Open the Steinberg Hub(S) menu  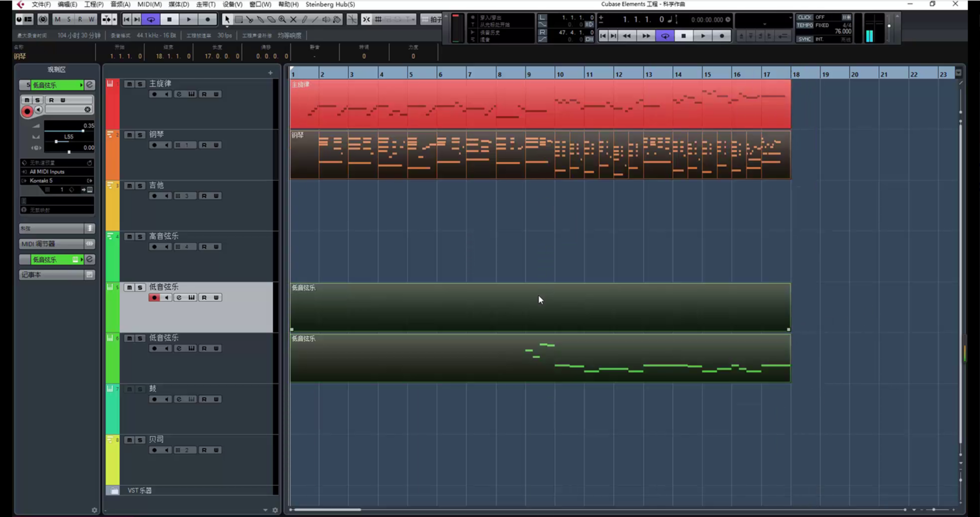330,4
